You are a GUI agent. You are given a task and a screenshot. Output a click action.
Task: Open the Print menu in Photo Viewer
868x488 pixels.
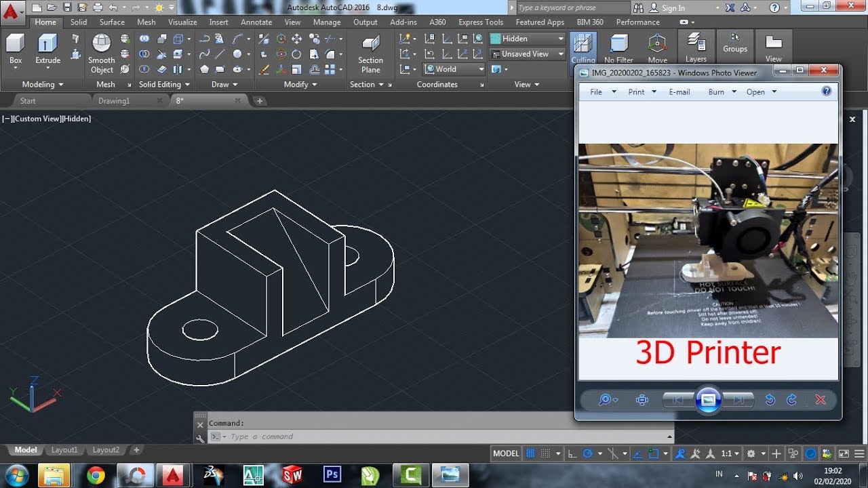(x=642, y=91)
